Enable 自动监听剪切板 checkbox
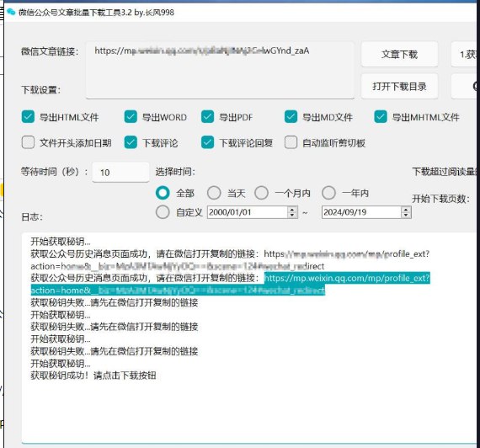 point(291,142)
